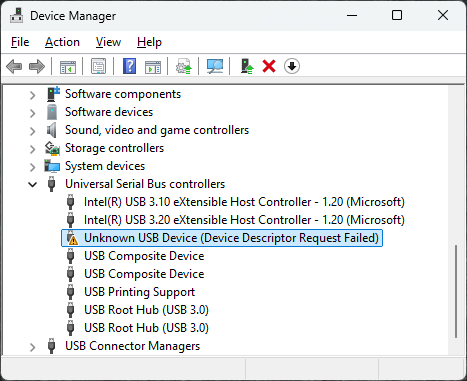
Task: Expand the USB Connector Managers node
Action: [32, 347]
